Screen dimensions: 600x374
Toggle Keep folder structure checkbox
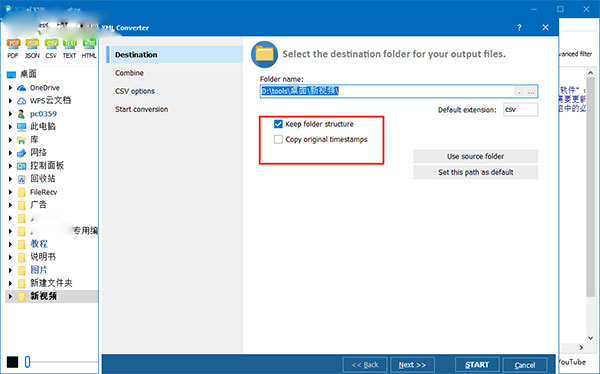[x=278, y=124]
